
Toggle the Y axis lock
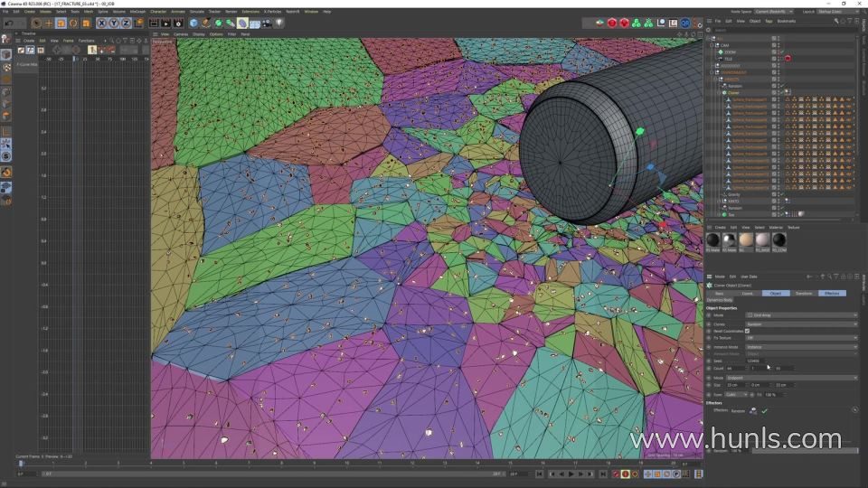click(114, 23)
